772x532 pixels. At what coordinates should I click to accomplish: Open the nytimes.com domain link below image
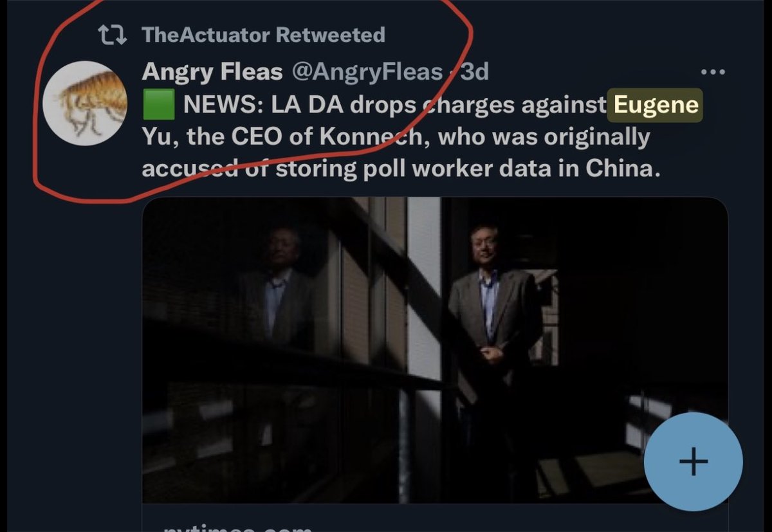point(237,526)
